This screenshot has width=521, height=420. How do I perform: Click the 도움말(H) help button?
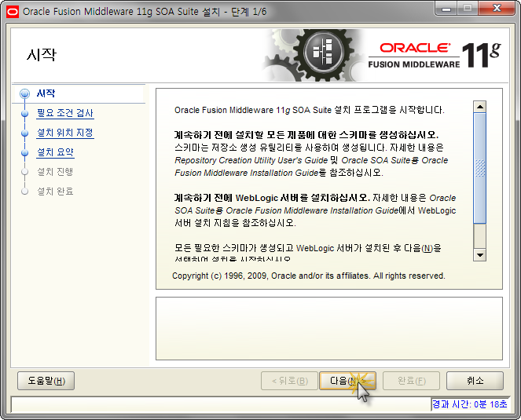pyautogui.click(x=46, y=381)
